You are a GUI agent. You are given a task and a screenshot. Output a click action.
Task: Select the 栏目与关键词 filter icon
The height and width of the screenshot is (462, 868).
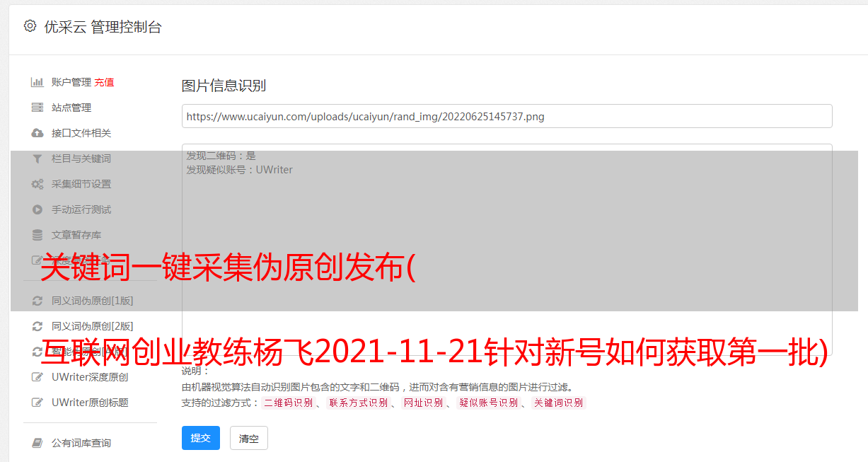[x=37, y=158]
